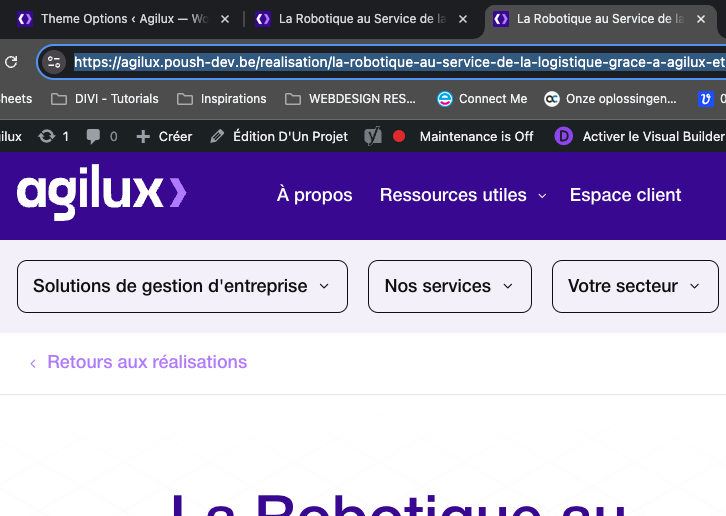Expand the Ressources utiles menu
Image resolution: width=726 pixels, height=516 pixels.
coord(462,195)
